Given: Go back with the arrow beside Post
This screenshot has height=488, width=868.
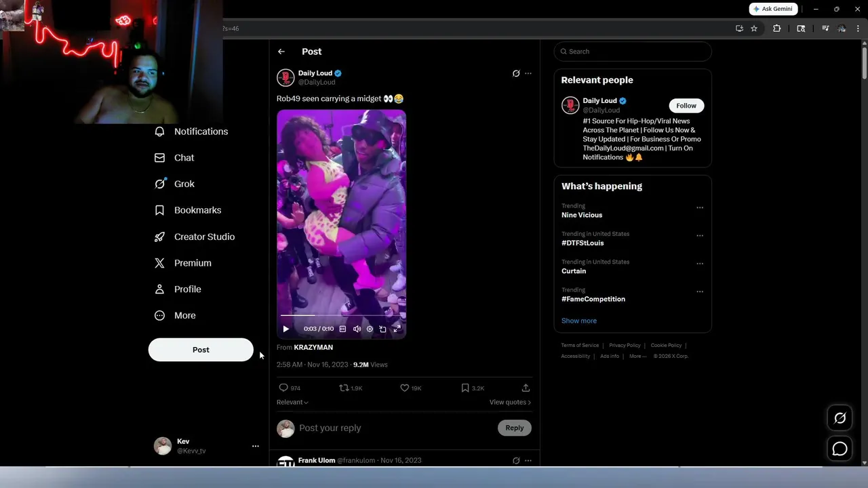Looking at the screenshot, I should [281, 52].
